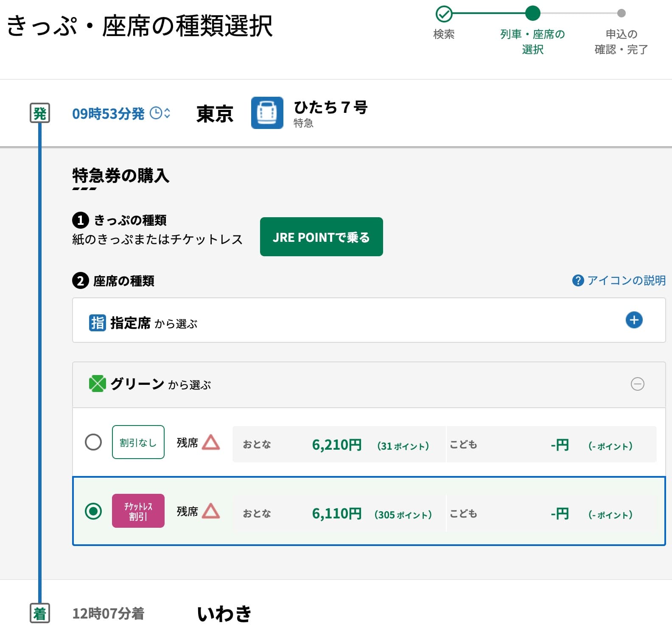Click the blue train icon beside ひたち7号

coord(267,113)
